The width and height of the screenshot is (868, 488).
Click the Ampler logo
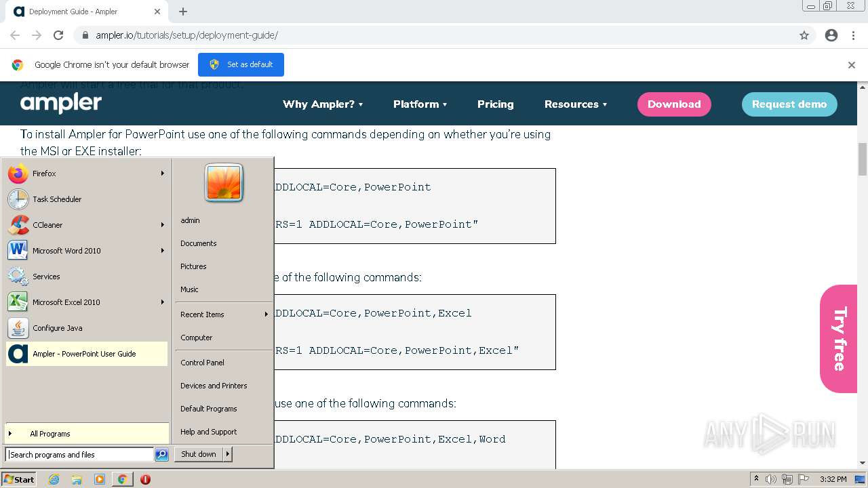[61, 104]
